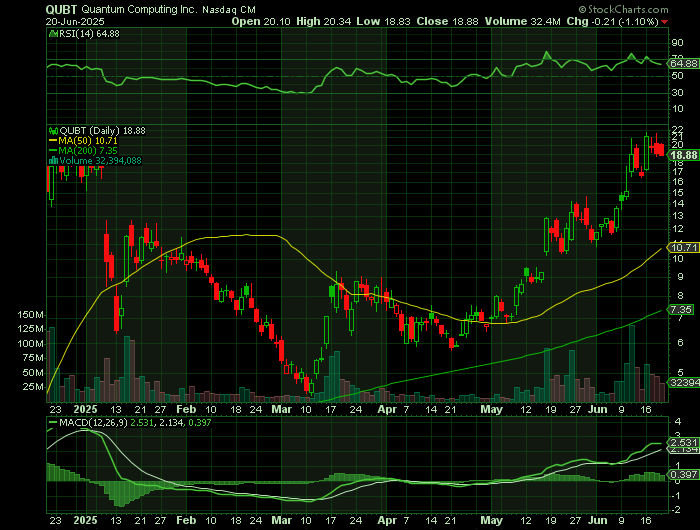The height and width of the screenshot is (530, 700).
Task: Click the MACD(12,26,9) legend label
Action: [93, 422]
